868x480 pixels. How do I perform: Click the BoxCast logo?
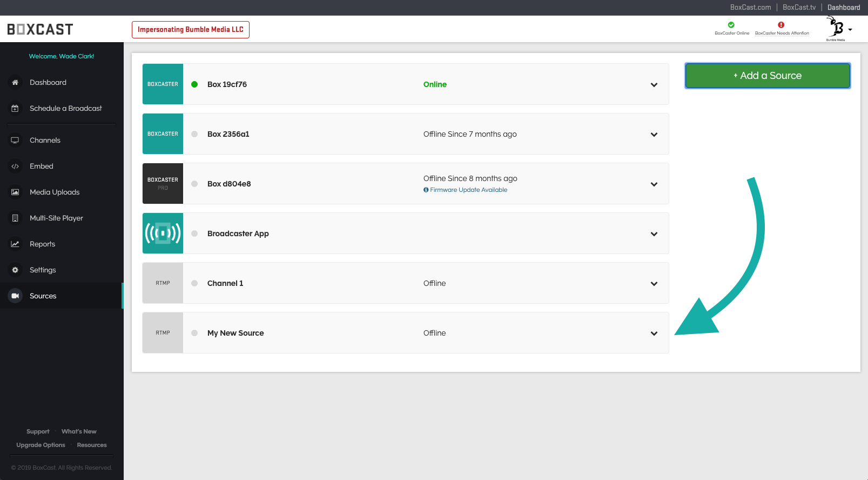click(40, 29)
